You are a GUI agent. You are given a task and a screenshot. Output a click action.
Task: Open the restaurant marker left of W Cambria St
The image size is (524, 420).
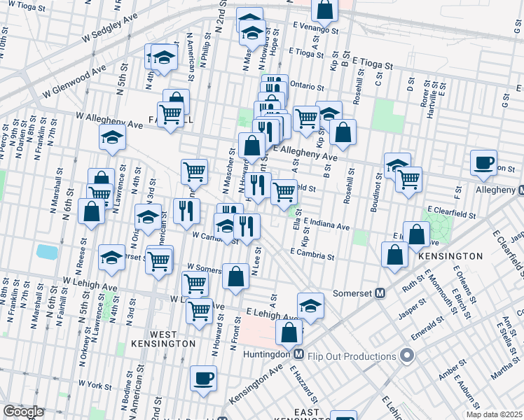coord(187,213)
